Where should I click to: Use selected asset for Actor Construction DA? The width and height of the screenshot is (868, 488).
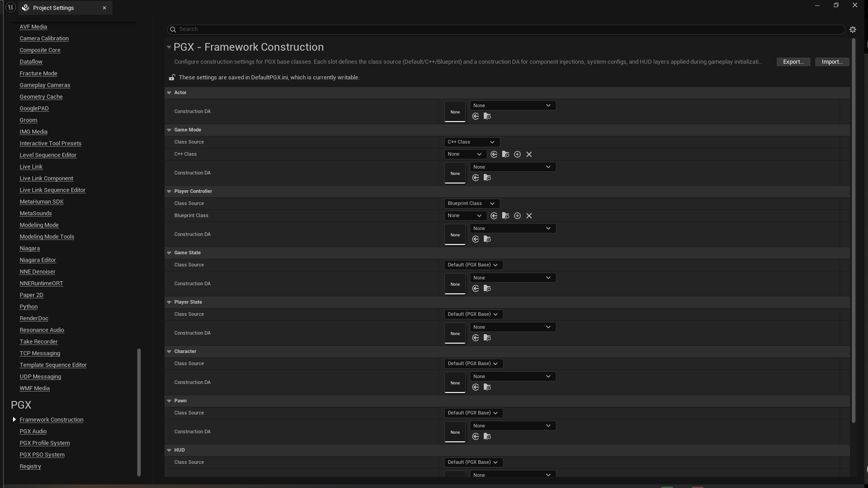(476, 117)
